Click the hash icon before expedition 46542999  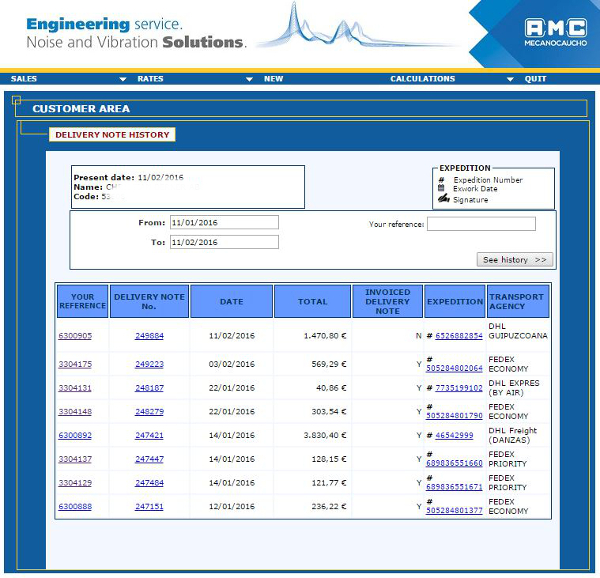(x=430, y=435)
